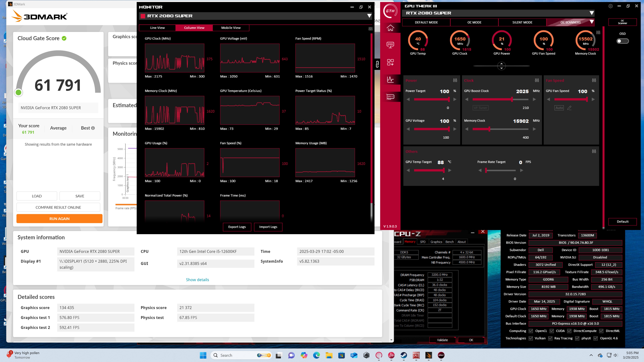Open File Explorer from the taskbar
The width and height of the screenshot is (644, 362).
click(x=329, y=355)
